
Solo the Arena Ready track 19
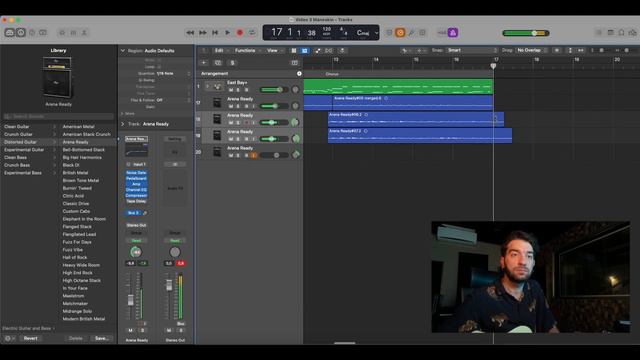click(x=238, y=139)
